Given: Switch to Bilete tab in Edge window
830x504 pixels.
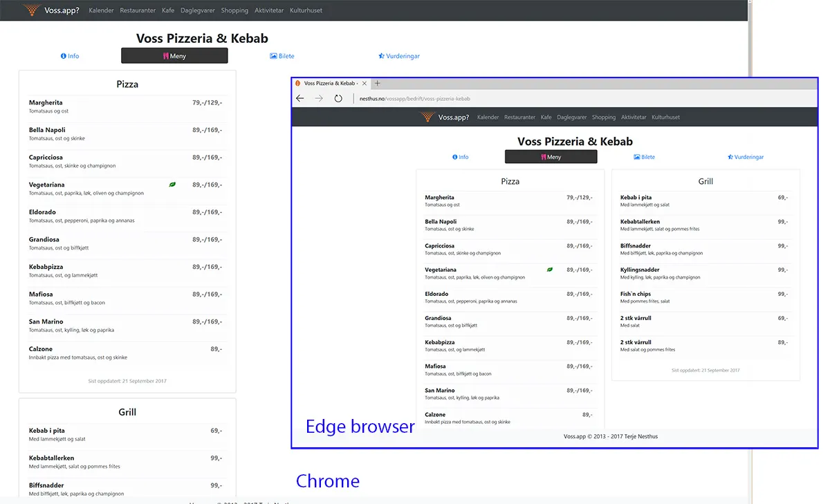Looking at the screenshot, I should pyautogui.click(x=644, y=157).
